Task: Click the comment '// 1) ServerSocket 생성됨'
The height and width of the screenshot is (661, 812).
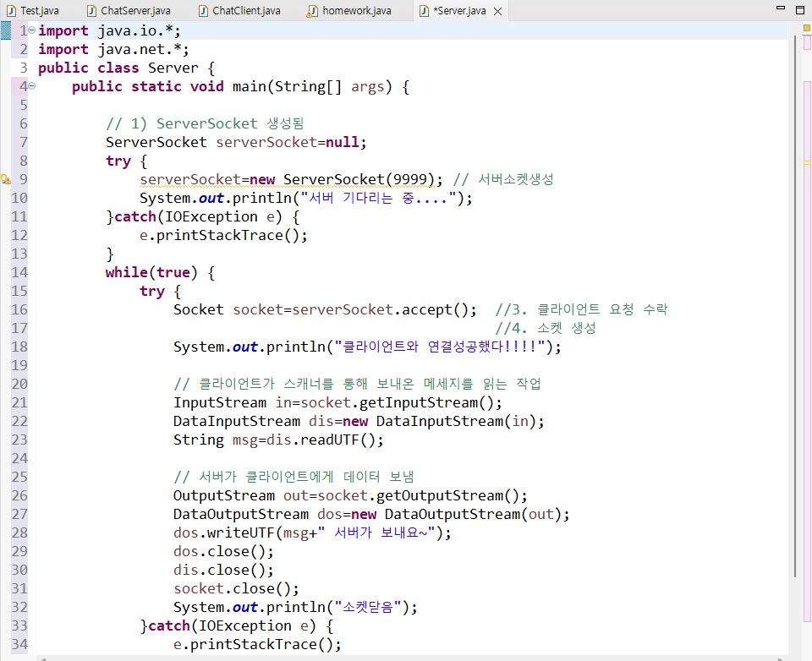Action: [205, 123]
